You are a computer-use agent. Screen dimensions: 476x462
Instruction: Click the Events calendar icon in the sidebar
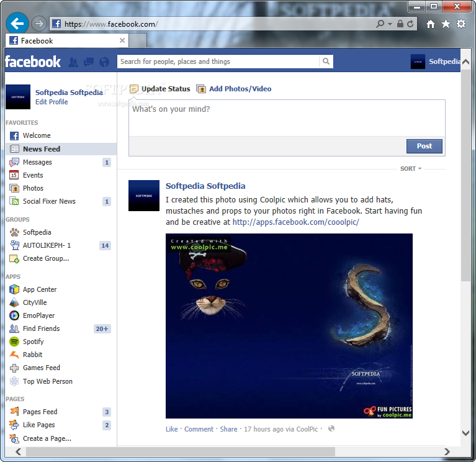pos(14,175)
